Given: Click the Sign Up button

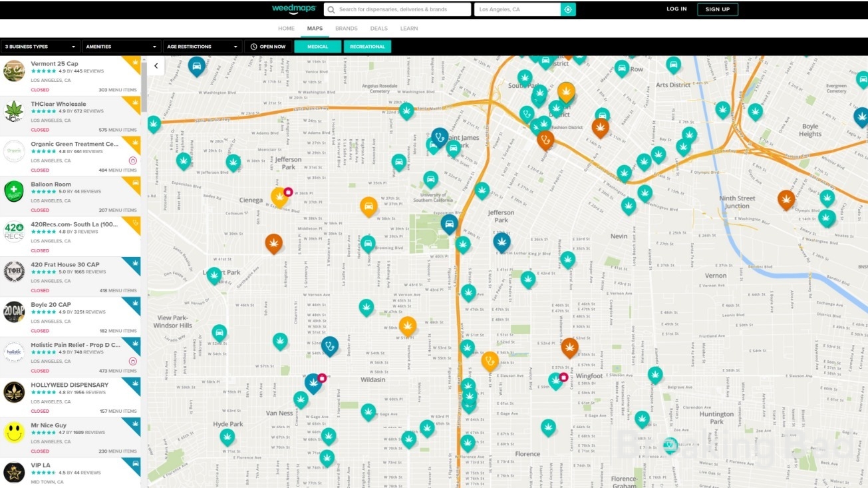Looking at the screenshot, I should [x=718, y=9].
